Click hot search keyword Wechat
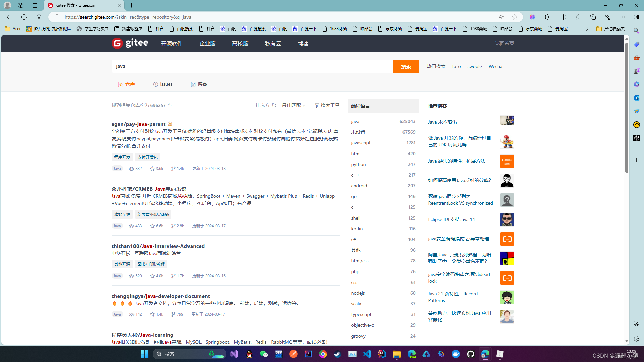This screenshot has height=362, width=644. click(x=496, y=66)
